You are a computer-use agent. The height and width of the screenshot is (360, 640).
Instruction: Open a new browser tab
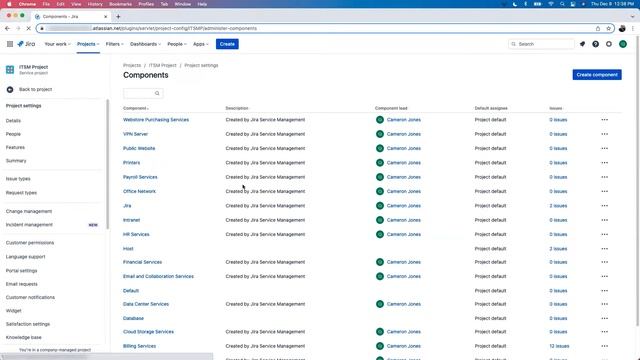[x=118, y=17]
